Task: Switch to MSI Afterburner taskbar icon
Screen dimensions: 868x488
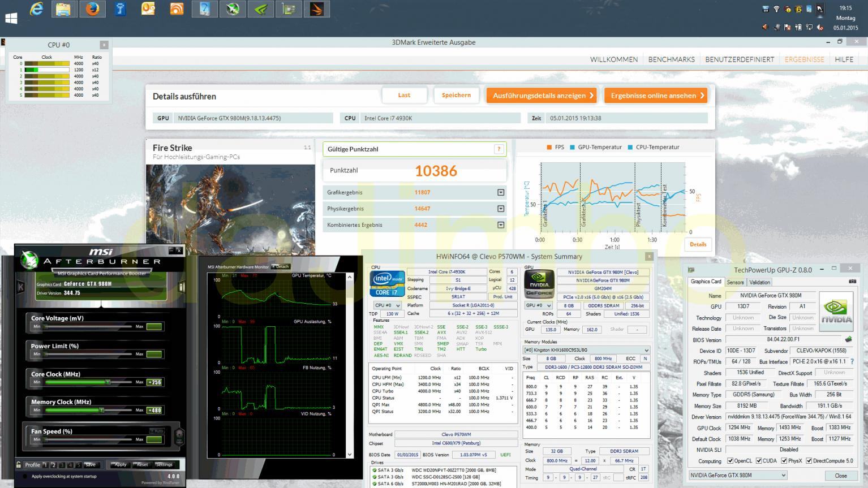Action: click(x=233, y=9)
